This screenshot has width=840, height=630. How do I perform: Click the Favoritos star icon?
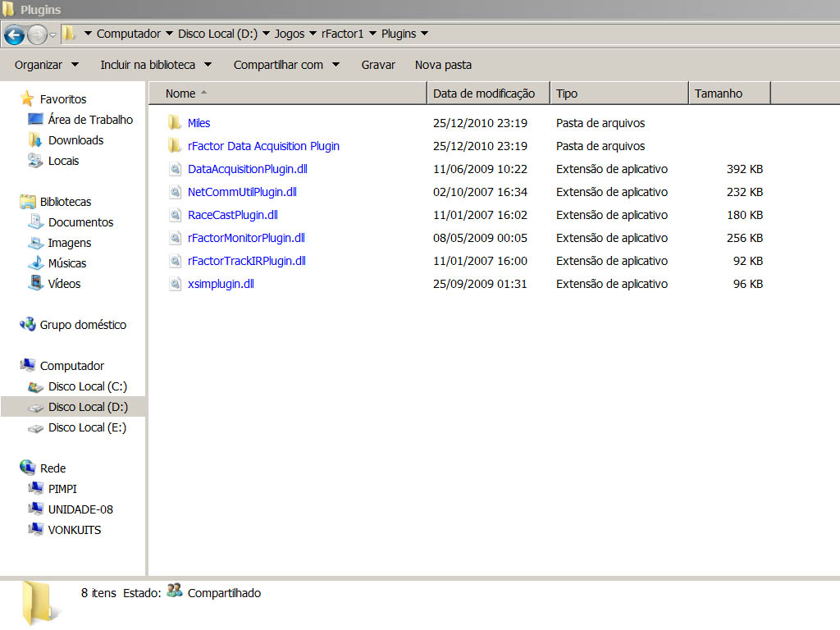click(x=27, y=98)
